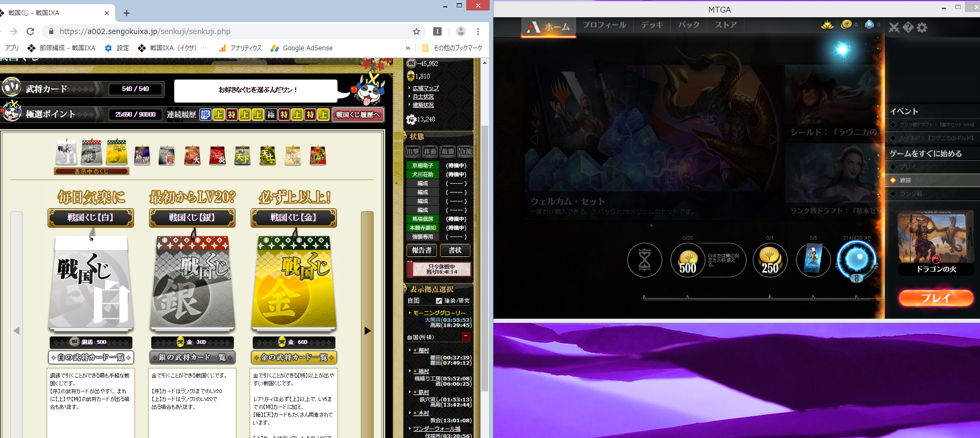
Task: Click the 報告書 button
Action: (x=422, y=251)
